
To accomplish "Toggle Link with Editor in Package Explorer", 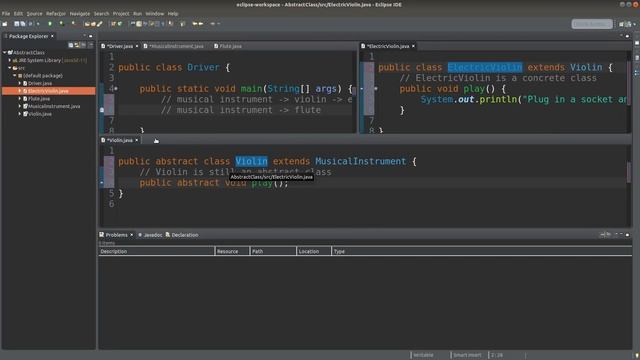I will (x=77, y=45).
